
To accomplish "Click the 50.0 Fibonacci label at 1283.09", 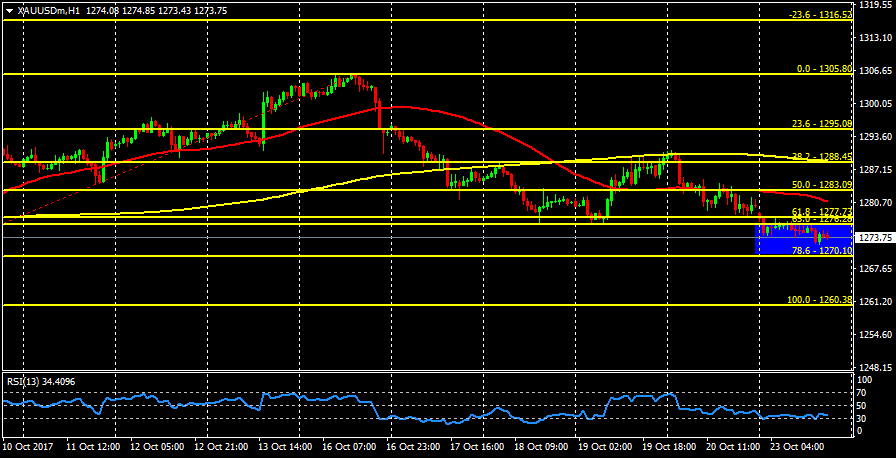I will coord(821,185).
